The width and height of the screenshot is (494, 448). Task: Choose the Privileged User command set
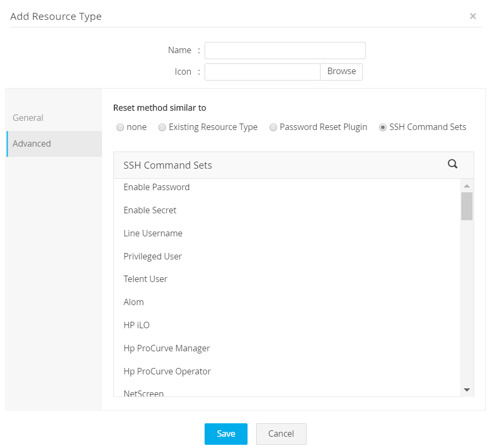pos(152,256)
